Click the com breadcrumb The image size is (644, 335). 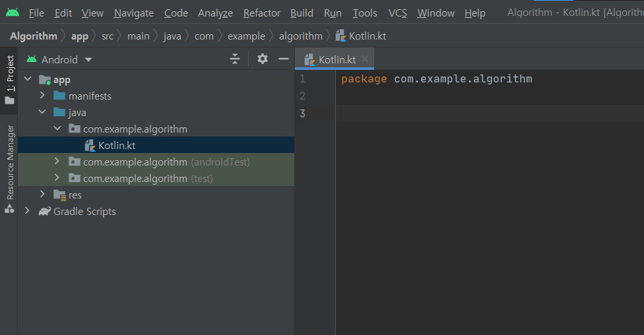(x=204, y=36)
